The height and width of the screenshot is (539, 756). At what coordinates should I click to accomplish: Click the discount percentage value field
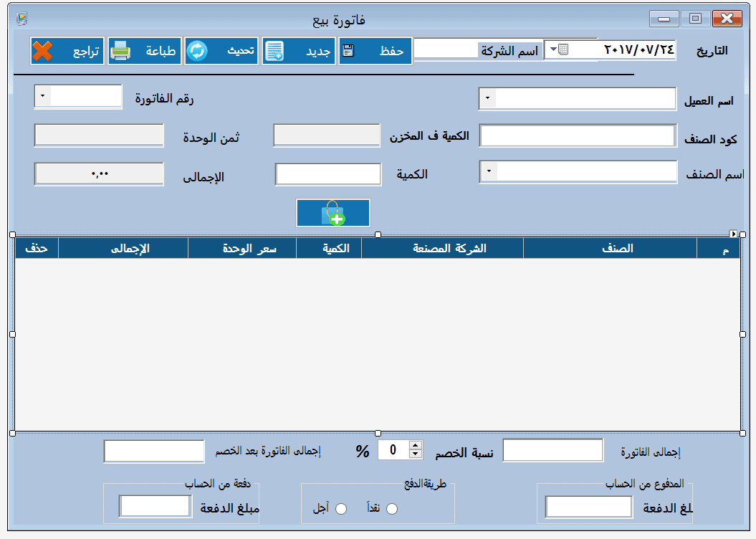(393, 449)
